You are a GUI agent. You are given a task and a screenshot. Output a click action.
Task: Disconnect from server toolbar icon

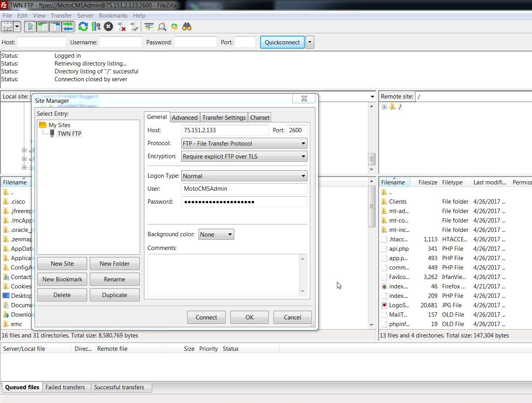click(x=121, y=27)
